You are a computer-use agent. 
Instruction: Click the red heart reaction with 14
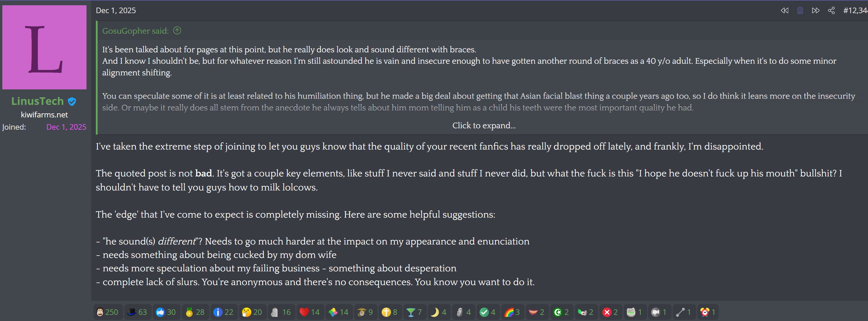pyautogui.click(x=310, y=312)
